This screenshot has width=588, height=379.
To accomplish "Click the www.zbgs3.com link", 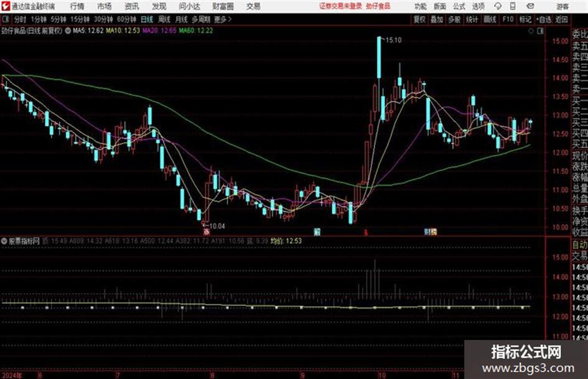I will pos(528,368).
